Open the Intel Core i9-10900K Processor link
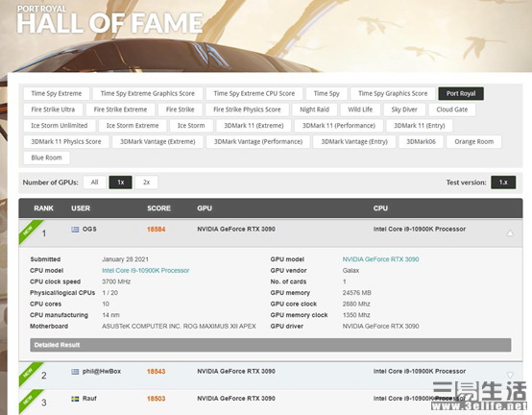Screen dimensions: 532x415 tap(146, 271)
